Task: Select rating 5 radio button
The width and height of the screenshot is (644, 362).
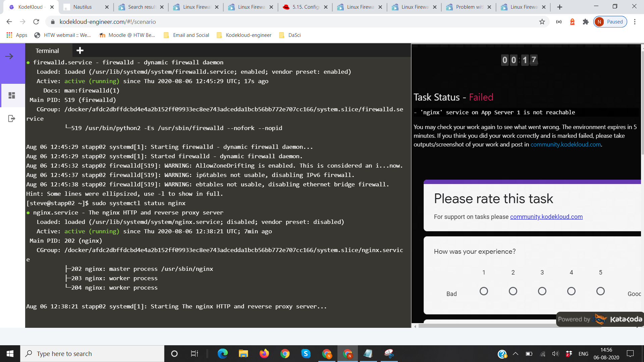Action: click(600, 291)
